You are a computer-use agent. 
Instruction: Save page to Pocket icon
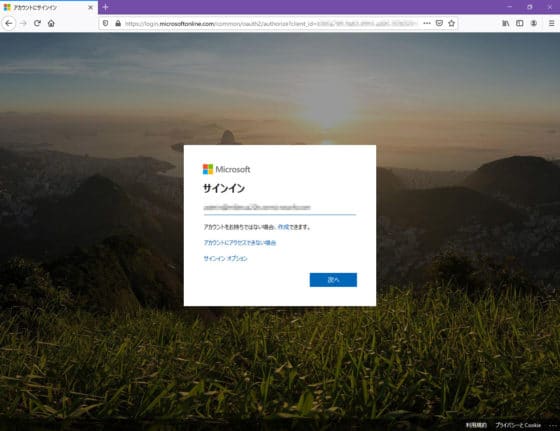coord(439,23)
